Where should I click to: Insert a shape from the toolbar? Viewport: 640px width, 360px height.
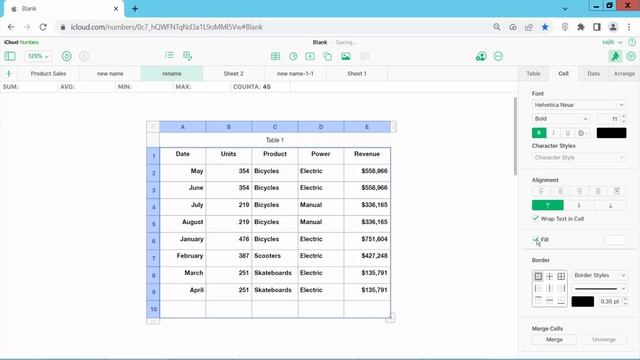[x=327, y=56]
